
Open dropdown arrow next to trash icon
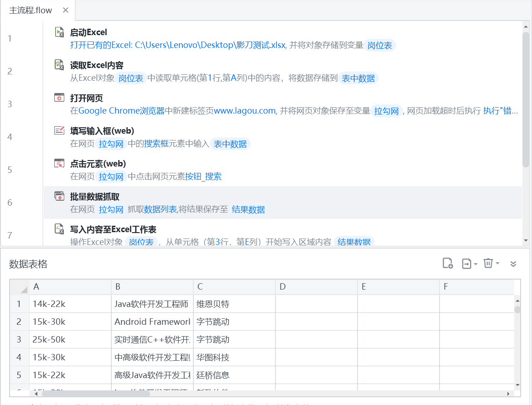pyautogui.click(x=497, y=264)
